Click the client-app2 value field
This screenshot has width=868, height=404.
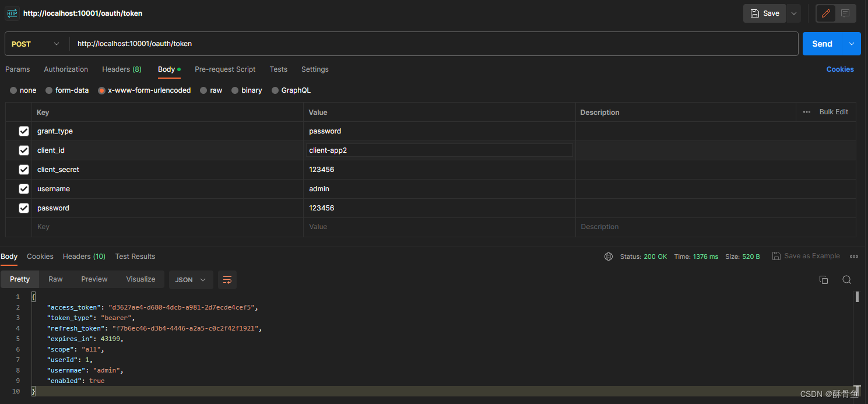tap(440, 150)
